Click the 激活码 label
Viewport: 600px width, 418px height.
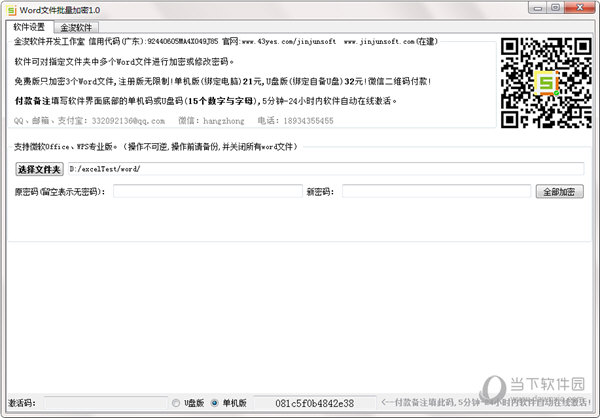22,403
